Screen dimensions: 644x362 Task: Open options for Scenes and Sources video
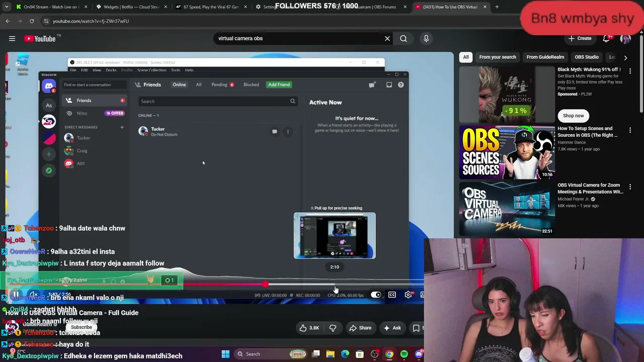pyautogui.click(x=630, y=130)
